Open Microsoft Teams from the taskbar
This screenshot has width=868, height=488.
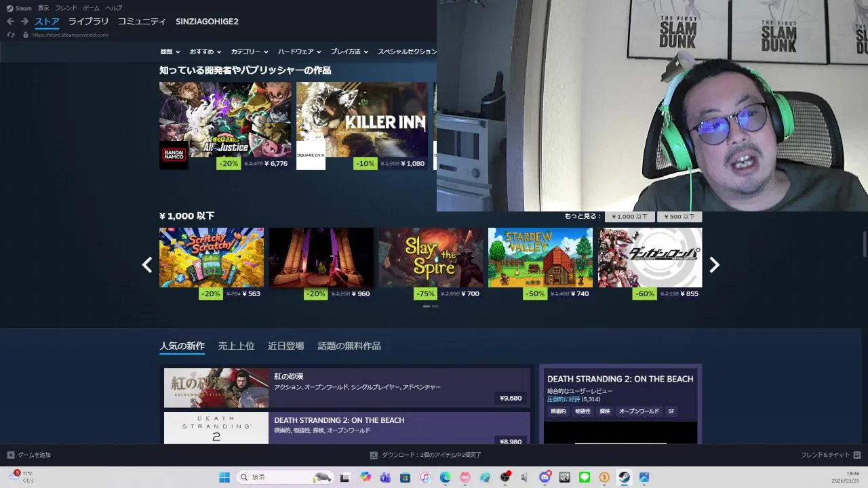pos(385,477)
